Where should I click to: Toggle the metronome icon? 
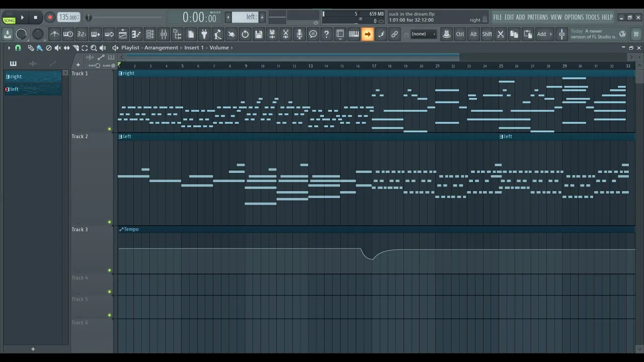[54, 34]
